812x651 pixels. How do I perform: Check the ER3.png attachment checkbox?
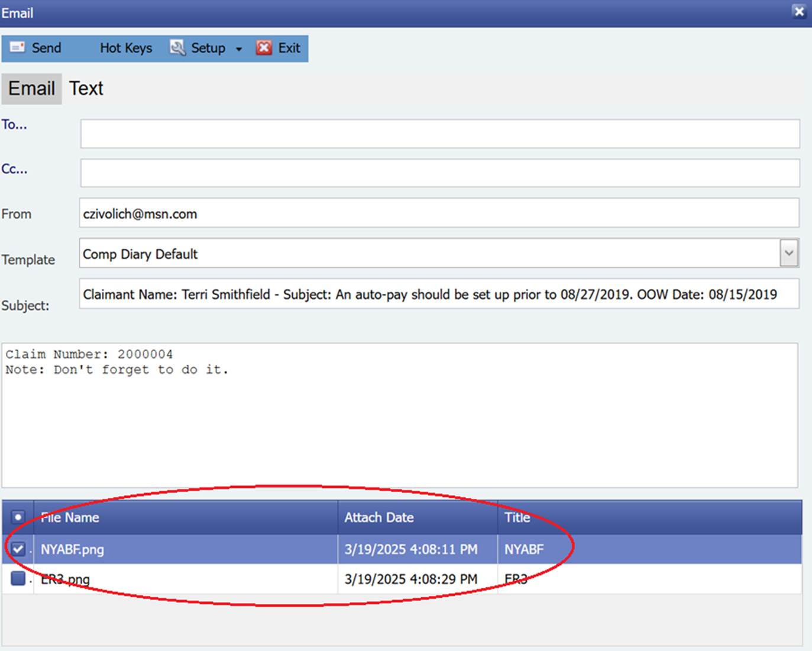point(18,578)
